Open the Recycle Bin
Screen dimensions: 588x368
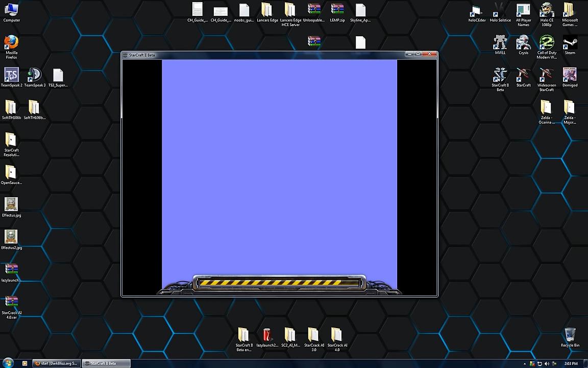(570, 335)
